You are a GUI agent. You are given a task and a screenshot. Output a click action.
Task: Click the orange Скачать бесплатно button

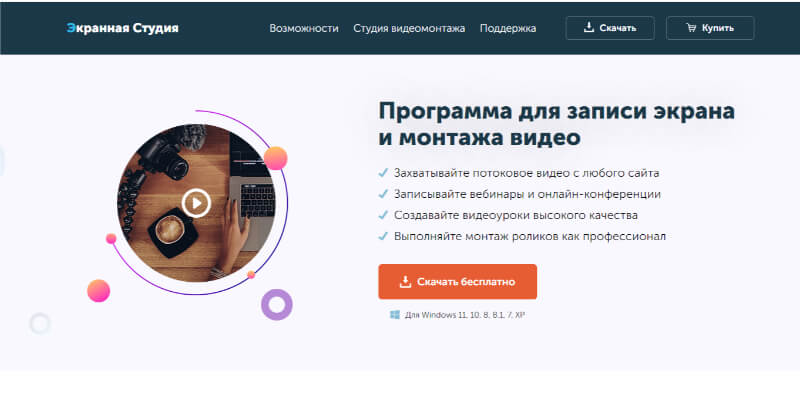tap(457, 282)
